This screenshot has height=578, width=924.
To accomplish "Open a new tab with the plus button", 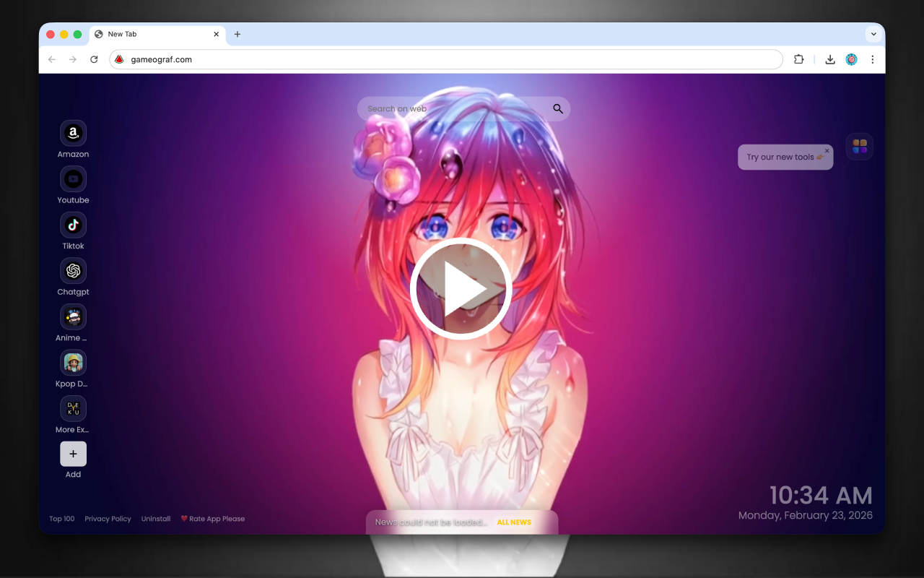I will (x=237, y=34).
